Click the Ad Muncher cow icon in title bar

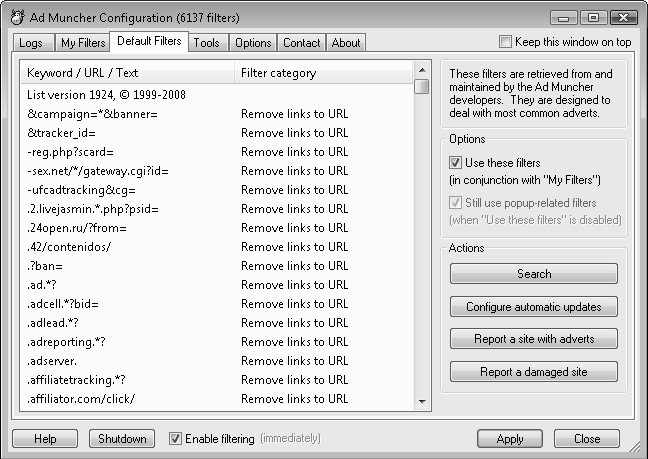17,17
